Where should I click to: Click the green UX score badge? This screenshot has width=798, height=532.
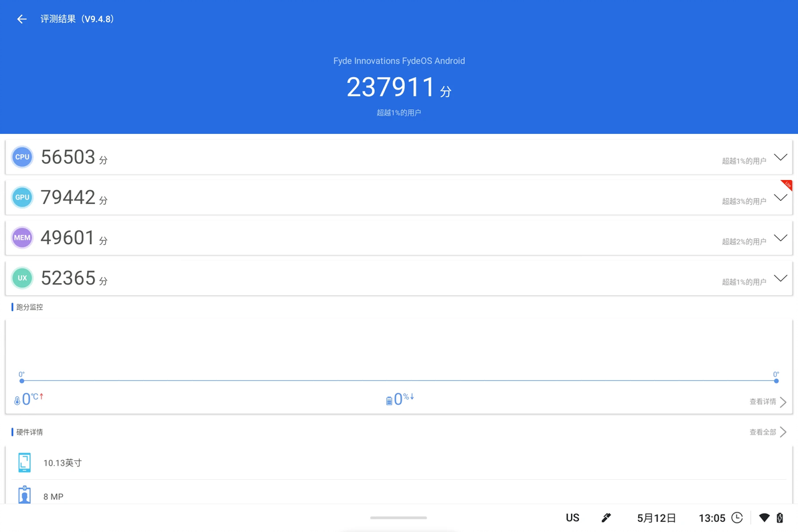point(22,278)
